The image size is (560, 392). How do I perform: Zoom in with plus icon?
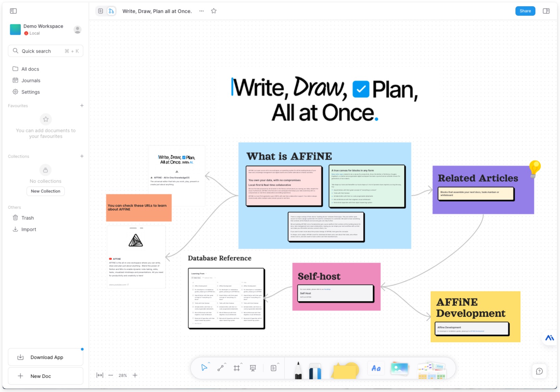click(135, 375)
